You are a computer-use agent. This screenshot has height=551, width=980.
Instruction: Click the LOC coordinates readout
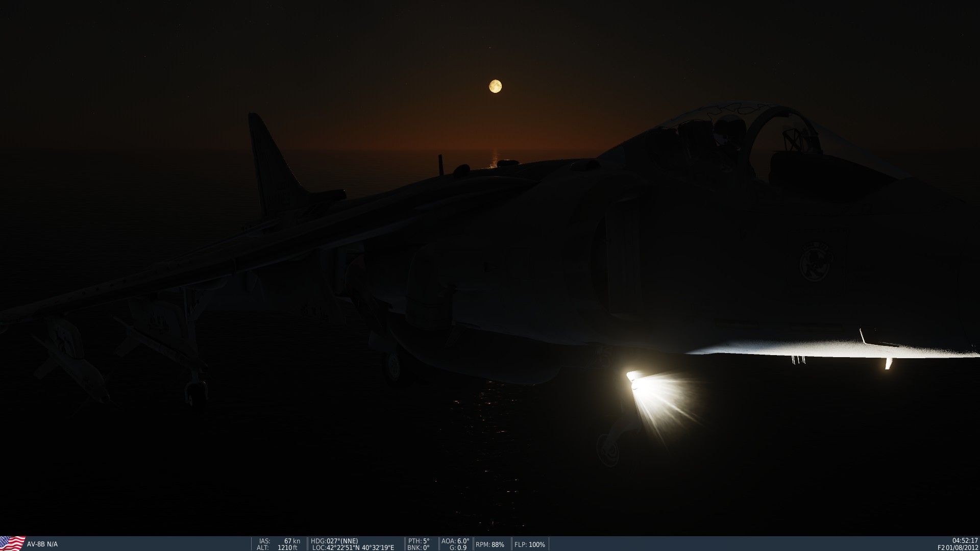coord(353,547)
